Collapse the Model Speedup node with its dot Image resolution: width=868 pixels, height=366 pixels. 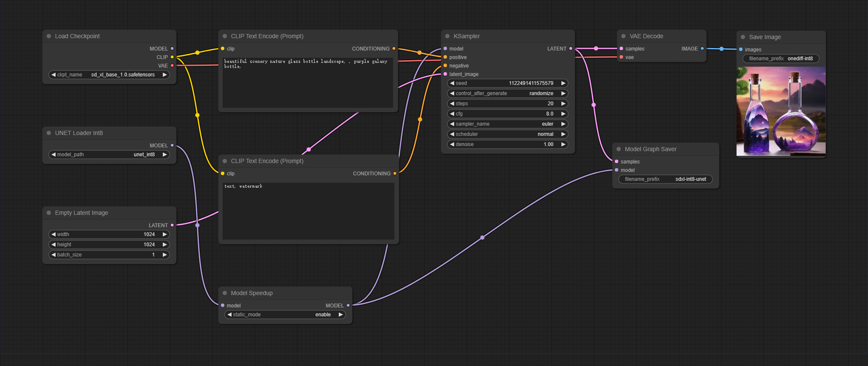[x=225, y=293]
